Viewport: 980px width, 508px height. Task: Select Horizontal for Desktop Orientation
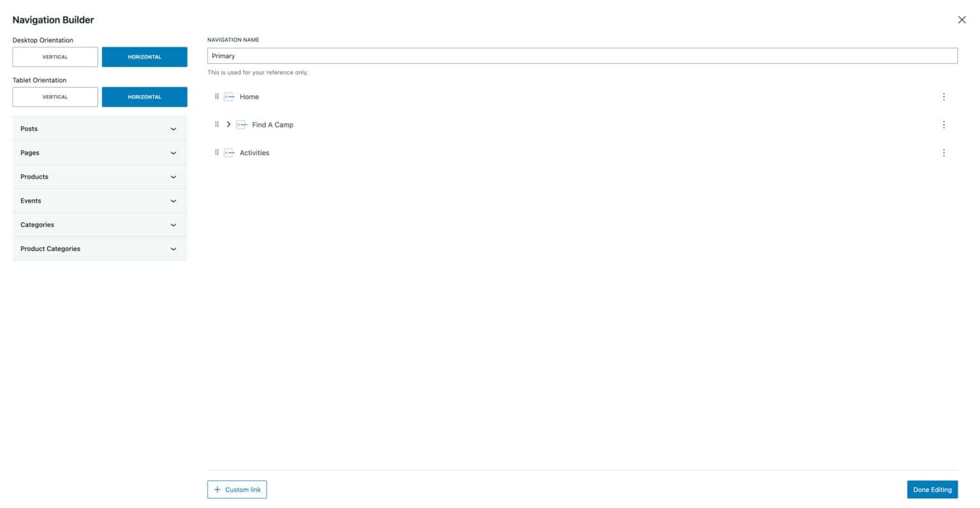144,57
